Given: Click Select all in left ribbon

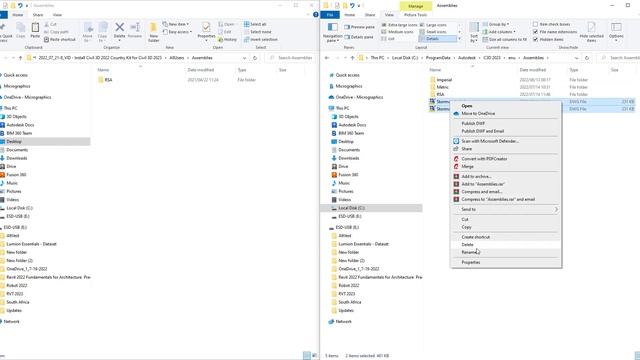Looking at the screenshot, I should coord(255,24).
